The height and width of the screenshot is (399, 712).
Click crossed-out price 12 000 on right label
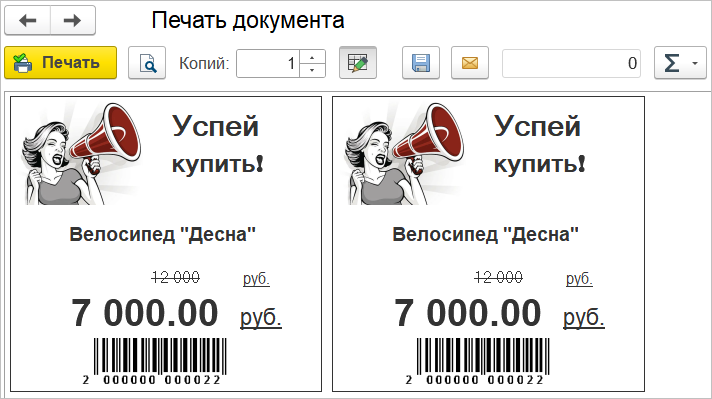coord(498,277)
